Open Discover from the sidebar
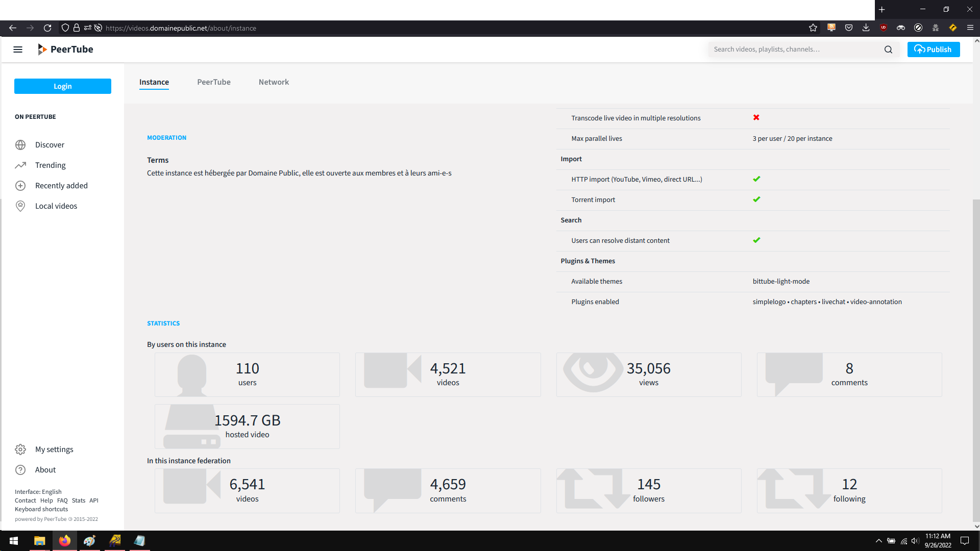980x551 pixels. click(x=50, y=144)
